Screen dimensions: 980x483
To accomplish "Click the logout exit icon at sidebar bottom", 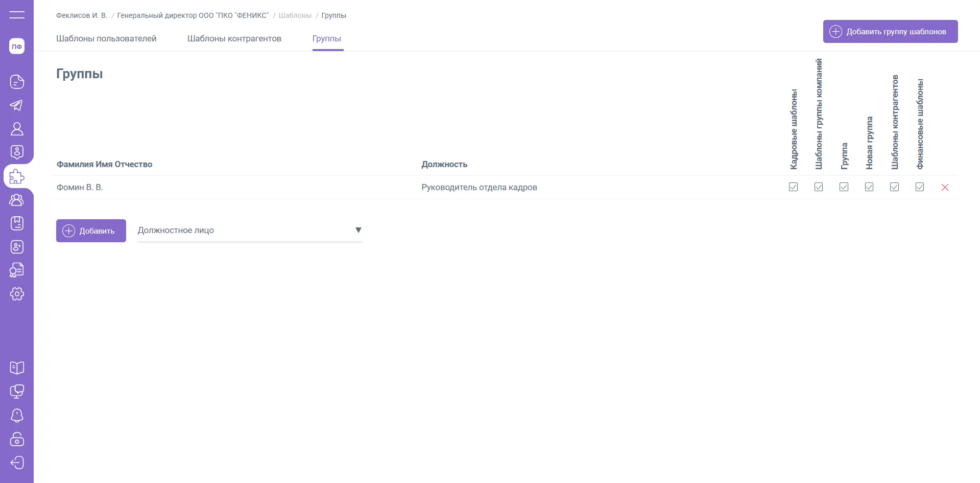I will (x=17, y=463).
